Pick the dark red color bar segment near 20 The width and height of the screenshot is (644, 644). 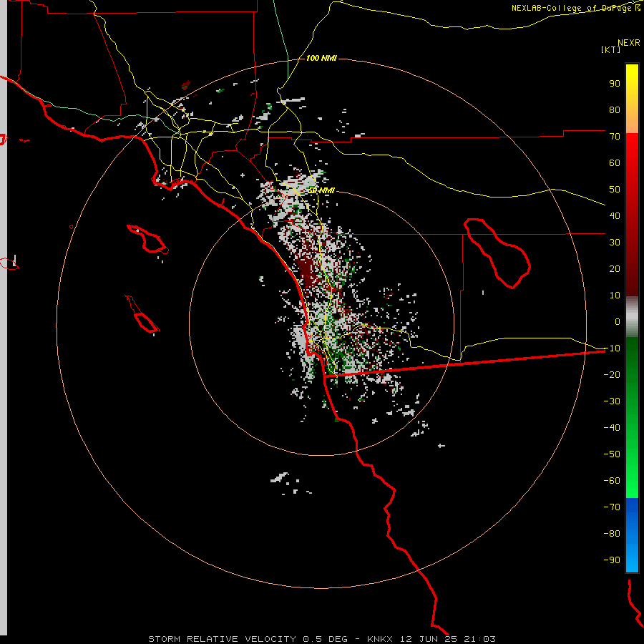(632, 269)
